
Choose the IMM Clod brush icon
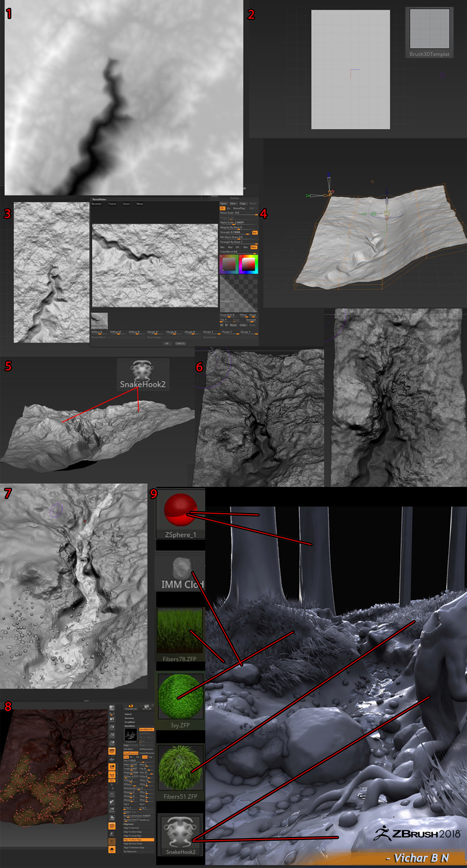tap(180, 572)
